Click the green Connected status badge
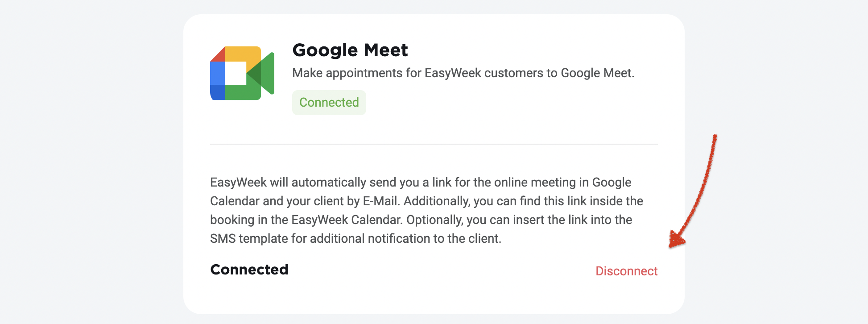Viewport: 868px width, 324px height. (329, 103)
